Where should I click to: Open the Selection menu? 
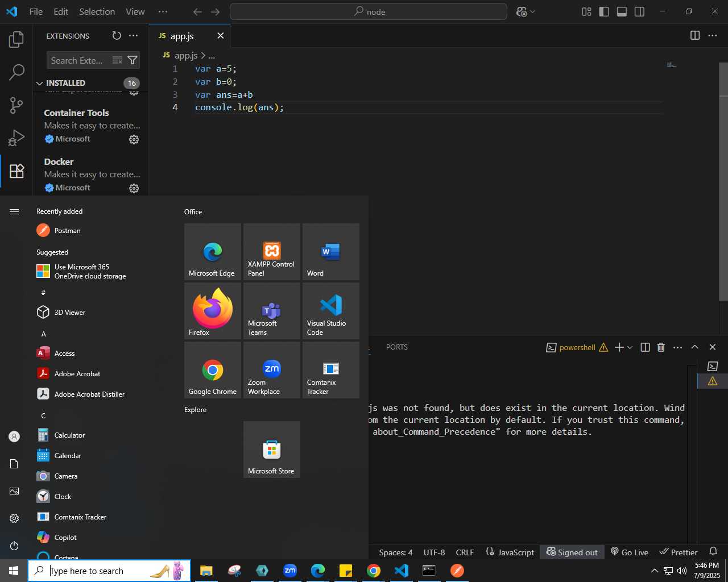click(97, 11)
